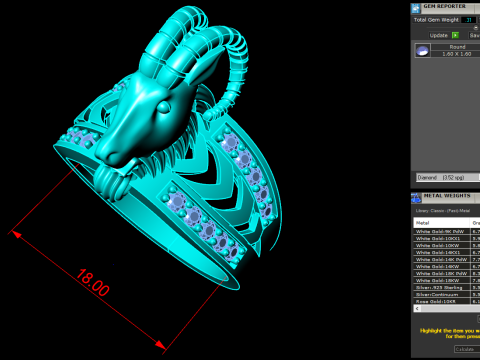Click the round gem thumbnail

[422, 51]
